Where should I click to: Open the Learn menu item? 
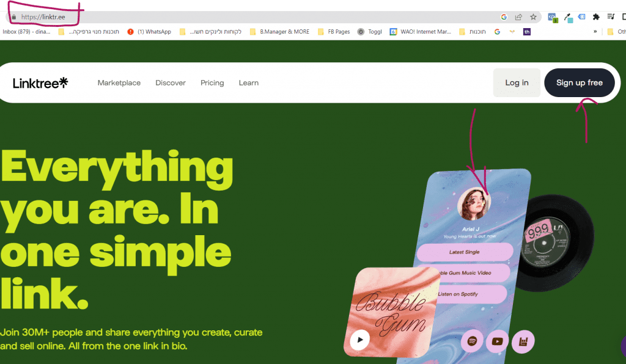tap(249, 83)
